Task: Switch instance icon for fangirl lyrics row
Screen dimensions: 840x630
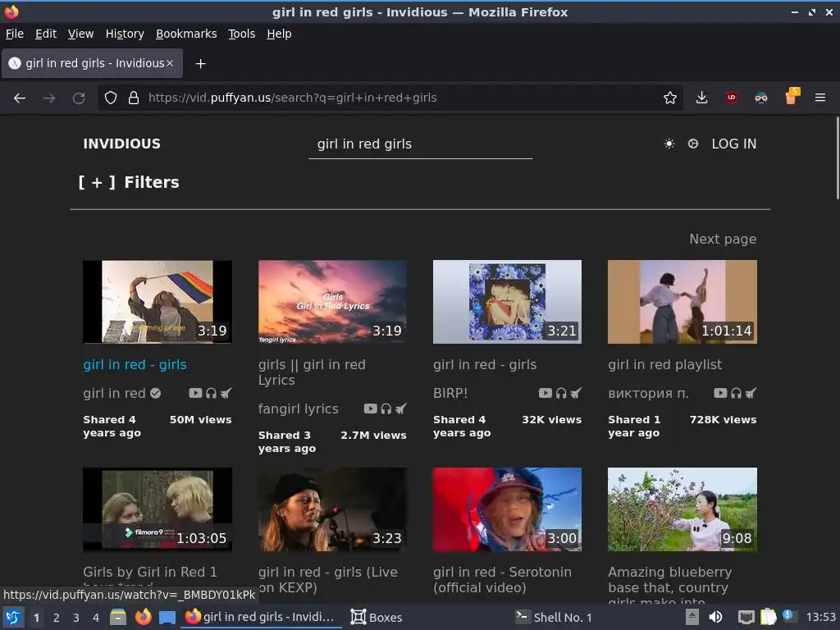Action: click(x=400, y=409)
